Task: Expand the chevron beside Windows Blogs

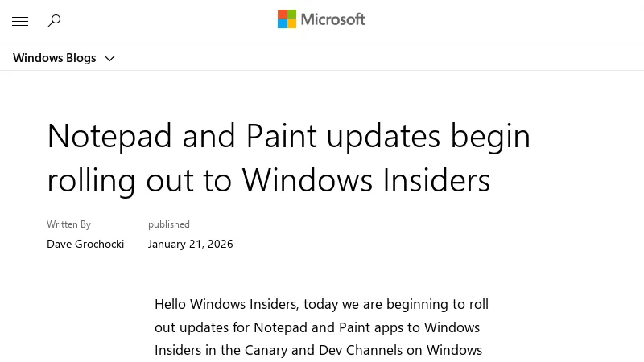Action: [x=110, y=59]
